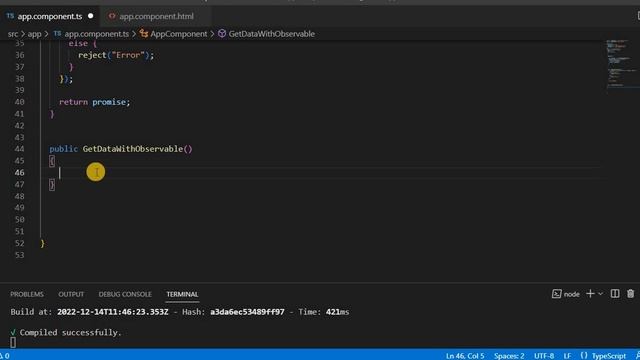Open the GetDataWithObservable method breadcrumb
The height and width of the screenshot is (360, 640).
(x=271, y=34)
